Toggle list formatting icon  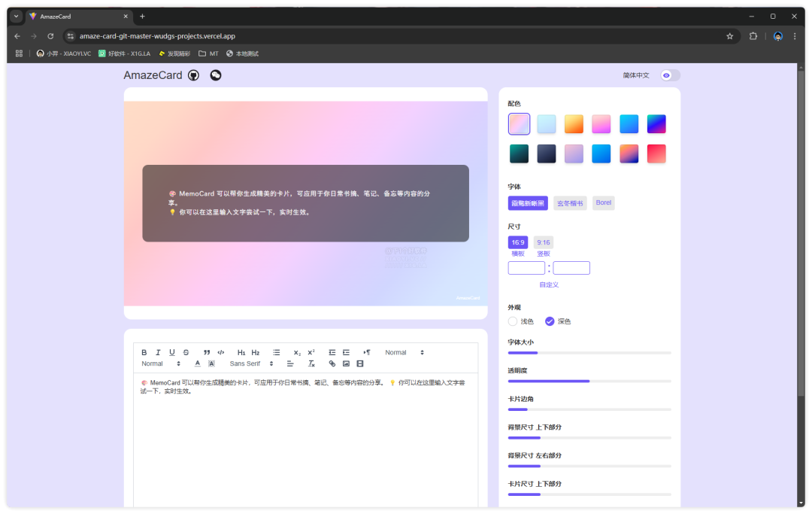click(x=277, y=352)
